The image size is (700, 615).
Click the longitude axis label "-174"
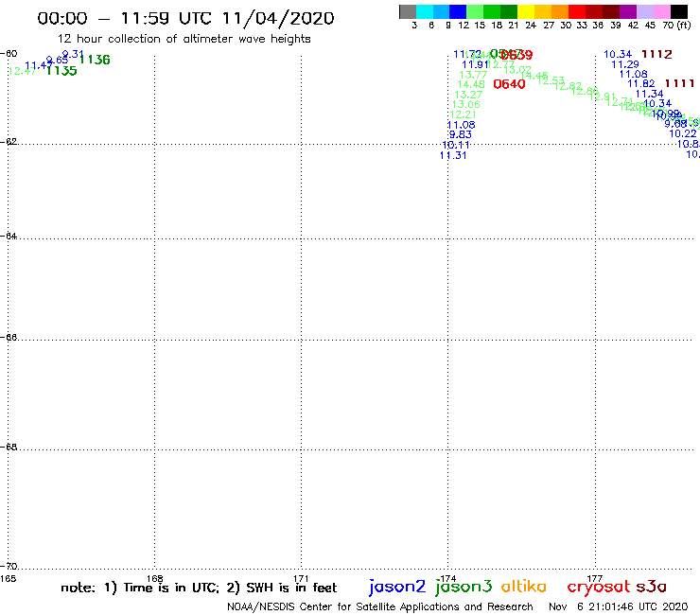pos(447,579)
